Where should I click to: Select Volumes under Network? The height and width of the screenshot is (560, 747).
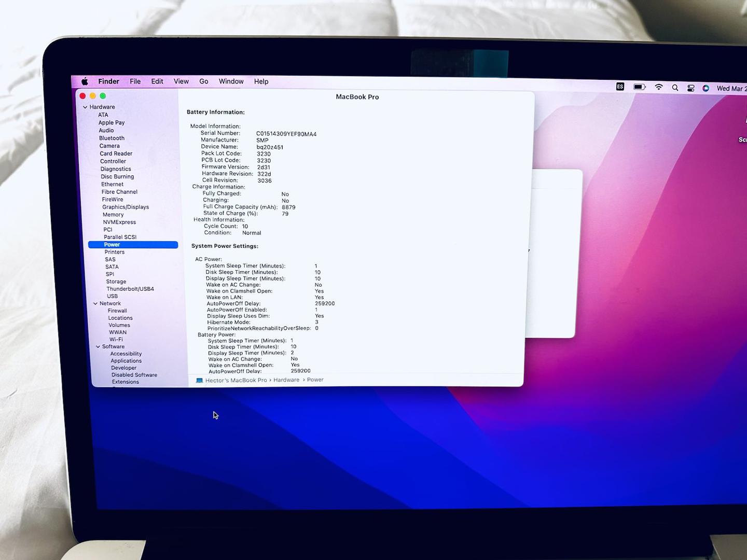(x=119, y=325)
